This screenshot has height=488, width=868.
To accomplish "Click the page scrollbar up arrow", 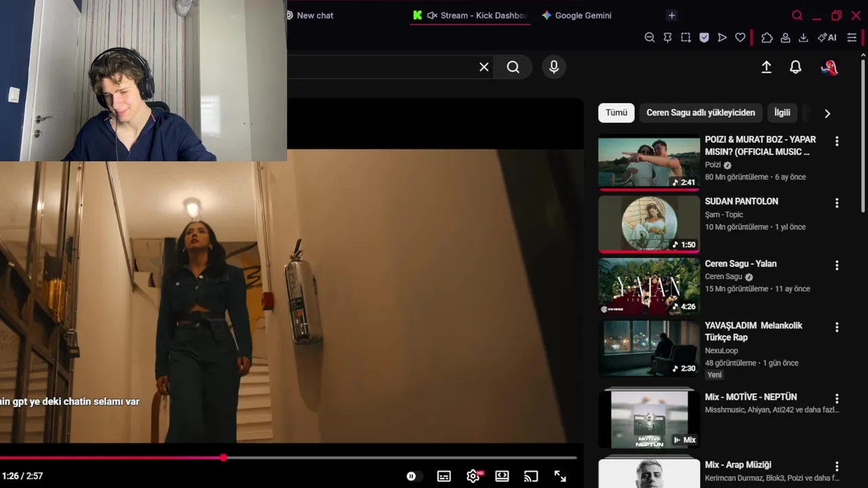I will click(864, 54).
